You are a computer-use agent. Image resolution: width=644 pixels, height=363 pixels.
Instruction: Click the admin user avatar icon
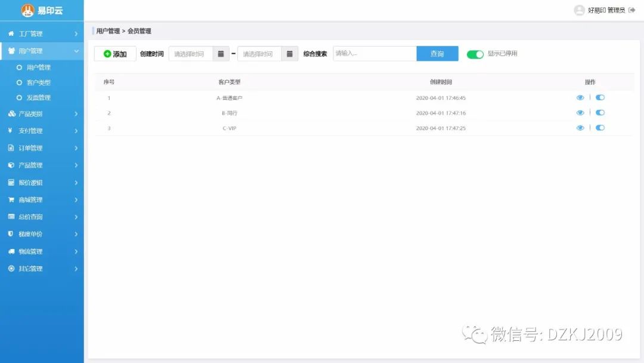coord(579,10)
